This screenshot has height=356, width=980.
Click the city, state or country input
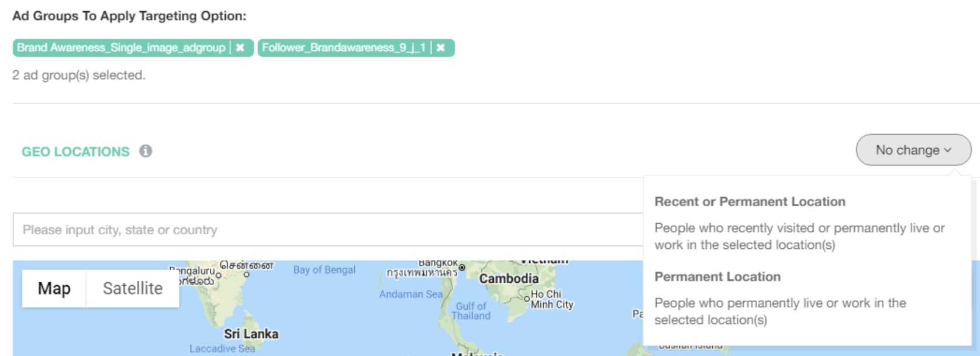[x=327, y=230]
